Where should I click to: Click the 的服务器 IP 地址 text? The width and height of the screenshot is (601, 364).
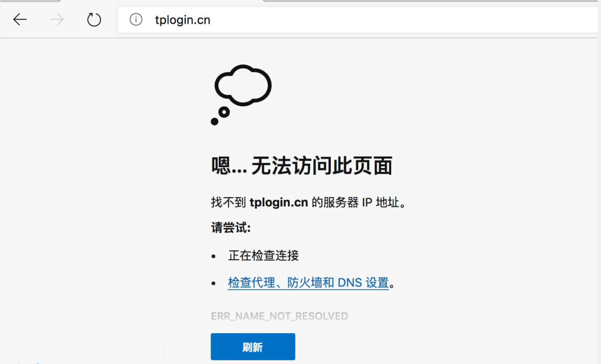355,202
